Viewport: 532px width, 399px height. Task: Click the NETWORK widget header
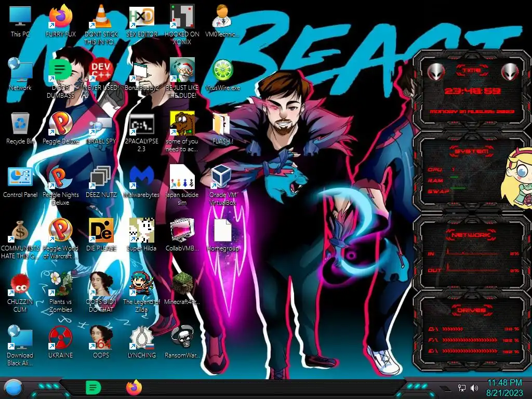tap(472, 235)
